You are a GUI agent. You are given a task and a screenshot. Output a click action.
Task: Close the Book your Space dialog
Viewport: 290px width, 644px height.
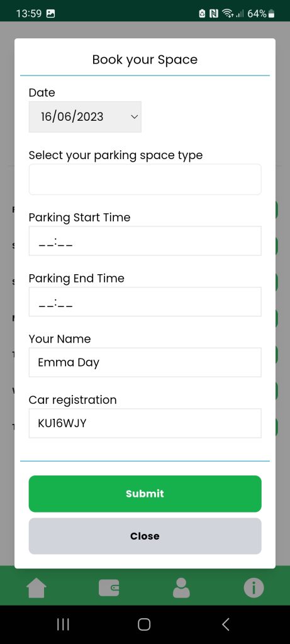coord(145,536)
